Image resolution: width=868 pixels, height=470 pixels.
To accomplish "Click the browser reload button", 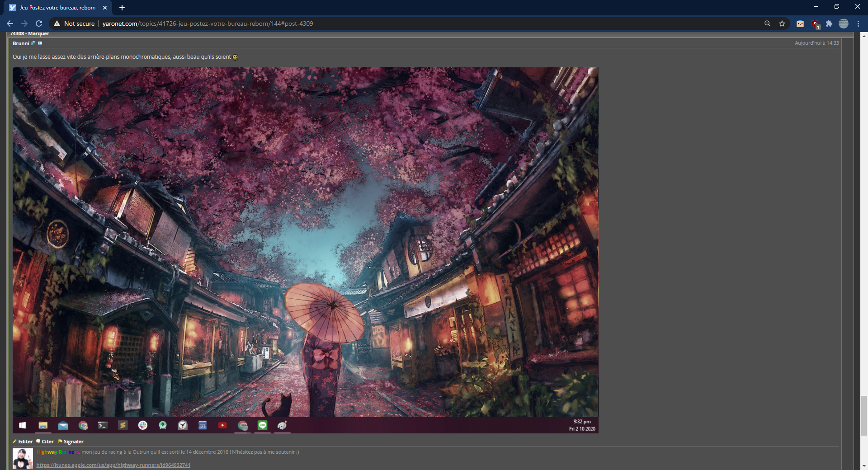I will coord(39,23).
